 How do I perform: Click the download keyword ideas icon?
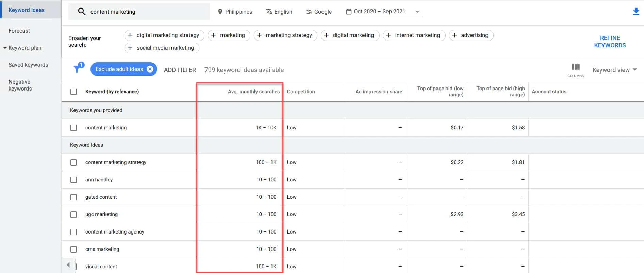(635, 12)
